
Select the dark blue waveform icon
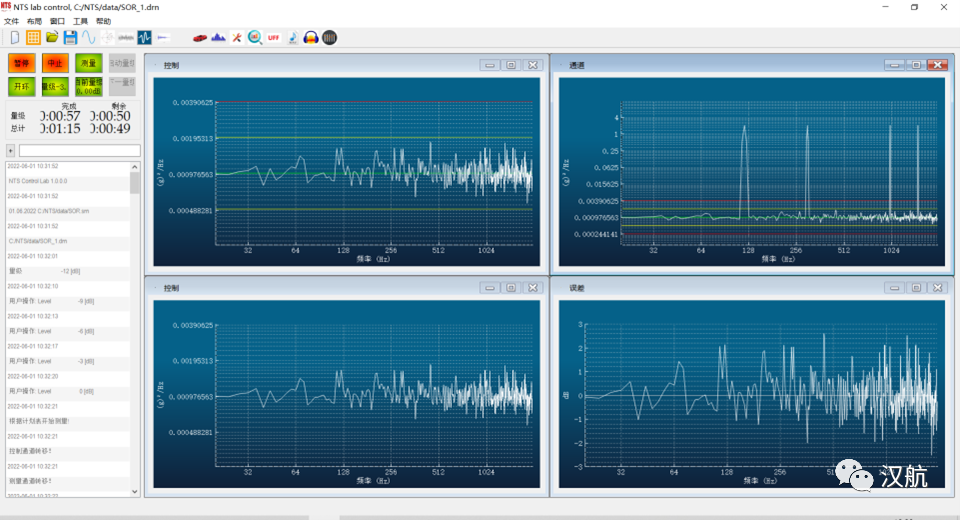pyautogui.click(x=144, y=38)
